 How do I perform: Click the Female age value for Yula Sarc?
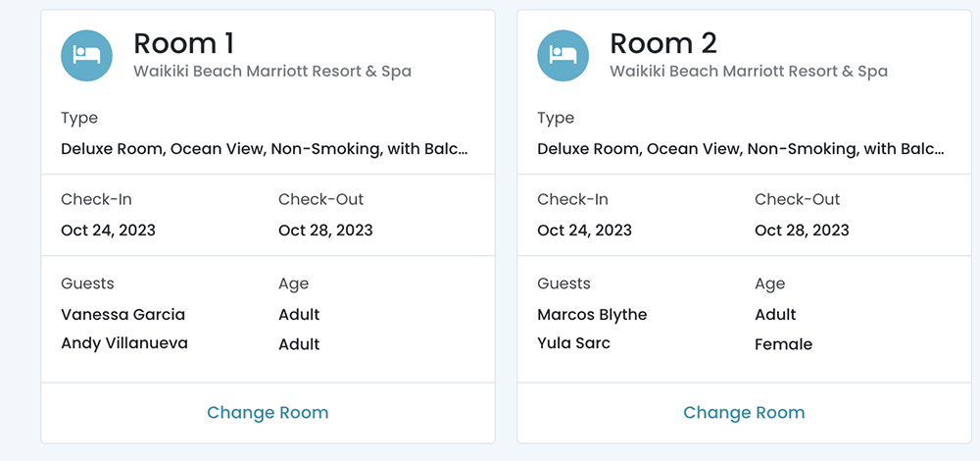pyautogui.click(x=783, y=344)
